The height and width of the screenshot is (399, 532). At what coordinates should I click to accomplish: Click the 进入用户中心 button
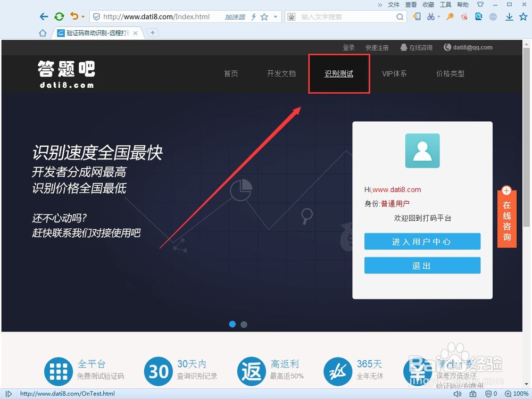pyautogui.click(x=422, y=241)
